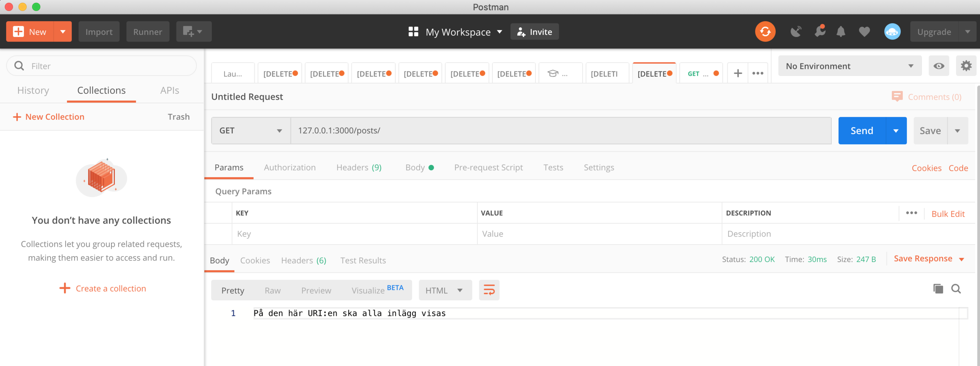Switch response view to Visualize BETA
The image size is (980, 366).
377,290
